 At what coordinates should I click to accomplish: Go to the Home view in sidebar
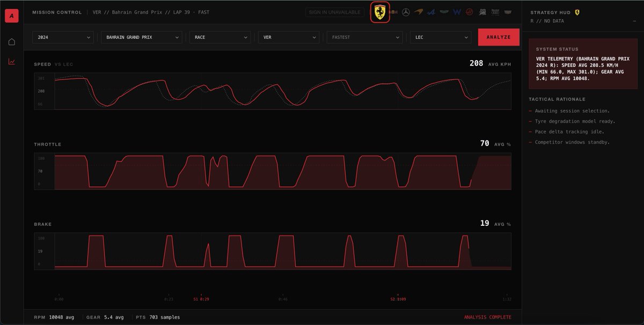[12, 42]
